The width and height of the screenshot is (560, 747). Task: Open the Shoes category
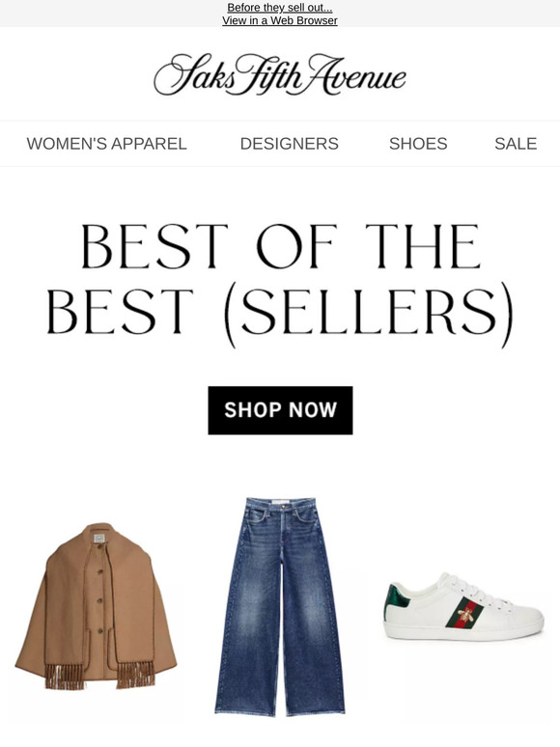(418, 144)
